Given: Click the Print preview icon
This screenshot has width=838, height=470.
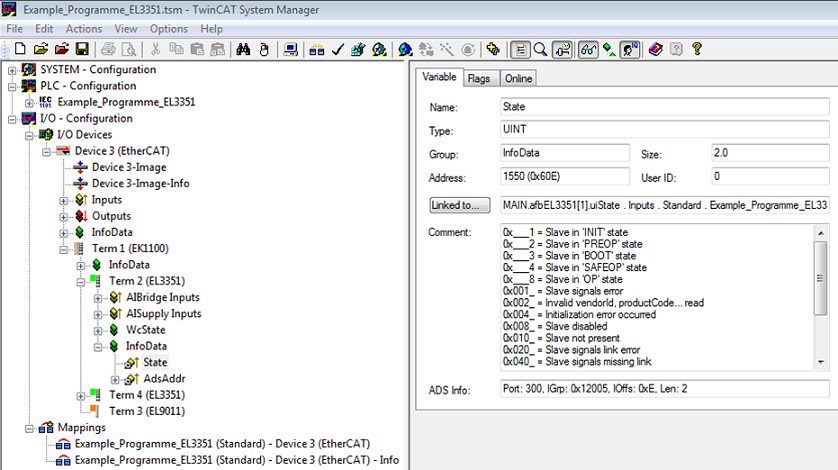Looking at the screenshot, I should [129, 49].
